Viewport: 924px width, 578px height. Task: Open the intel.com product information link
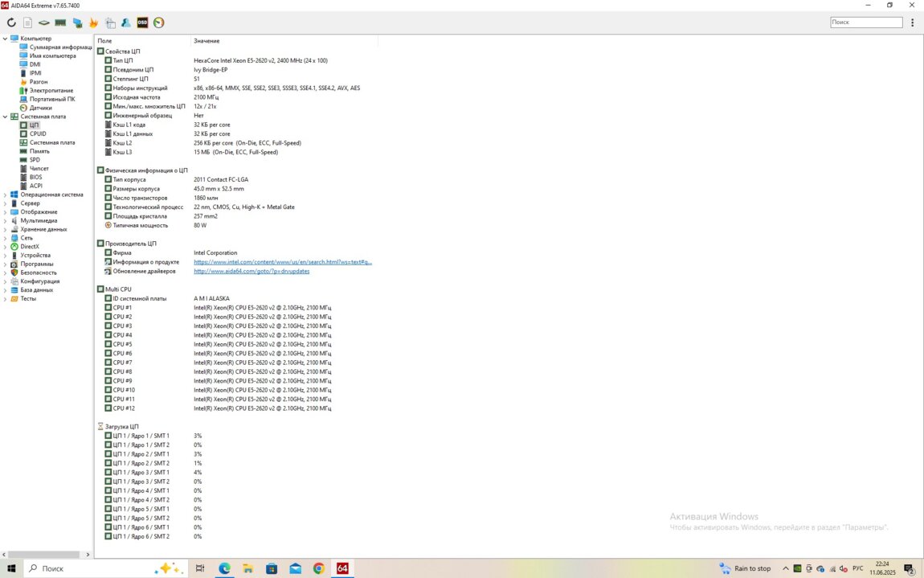click(x=282, y=262)
